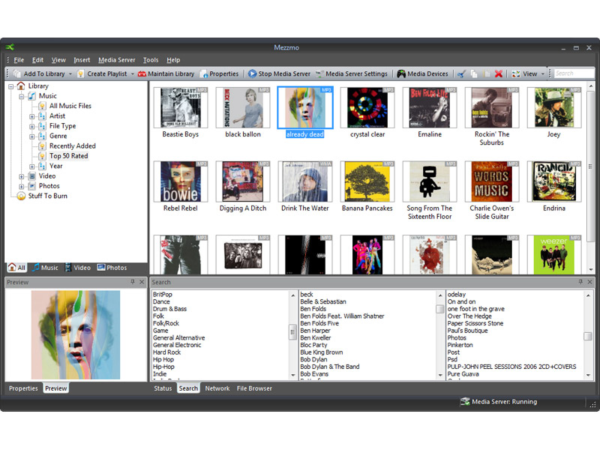This screenshot has height=450, width=600.
Task: Open the Media Server menu
Action: click(116, 60)
